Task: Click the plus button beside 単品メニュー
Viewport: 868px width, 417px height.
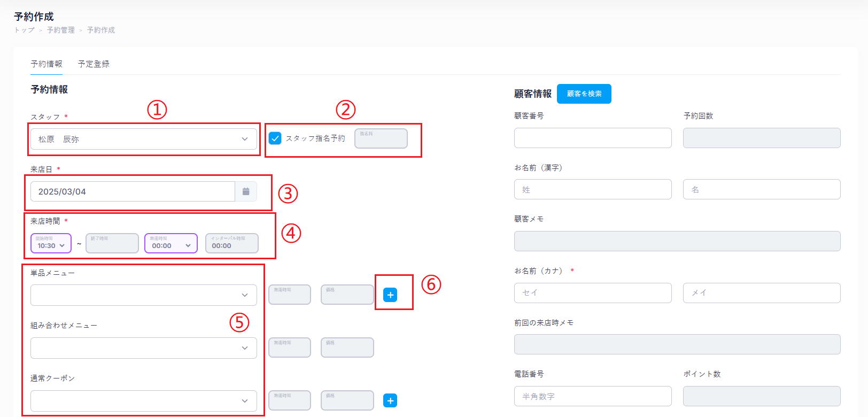Action: 390,295
